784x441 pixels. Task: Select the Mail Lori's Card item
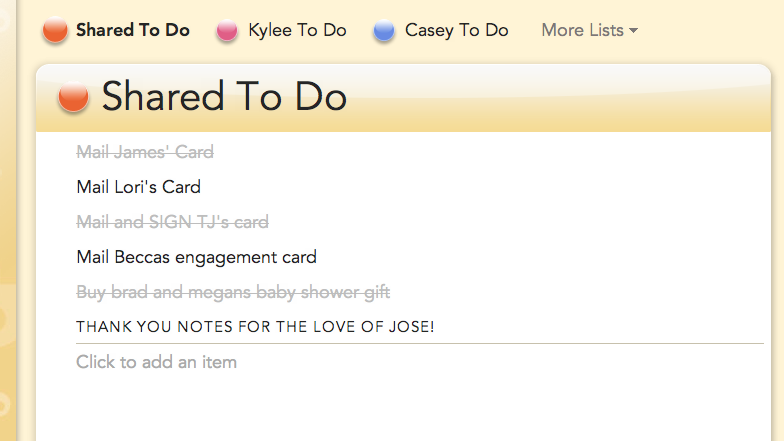pos(138,187)
